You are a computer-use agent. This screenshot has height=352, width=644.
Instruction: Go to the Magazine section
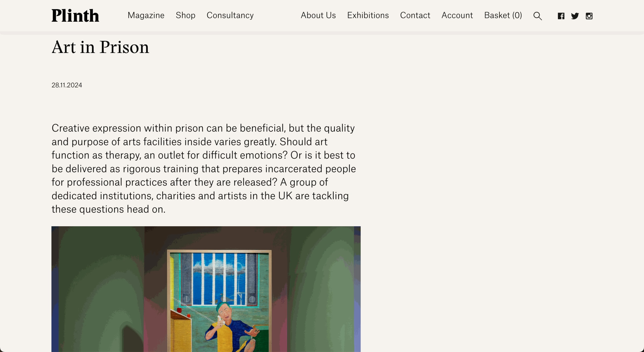pos(146,16)
